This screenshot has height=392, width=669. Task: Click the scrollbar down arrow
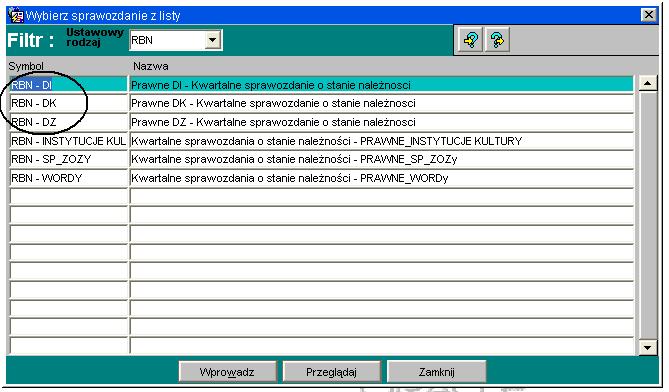click(648, 347)
